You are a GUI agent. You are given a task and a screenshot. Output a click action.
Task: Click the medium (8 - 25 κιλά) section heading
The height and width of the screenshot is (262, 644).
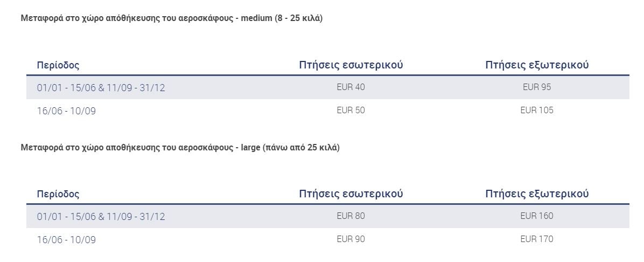171,18
